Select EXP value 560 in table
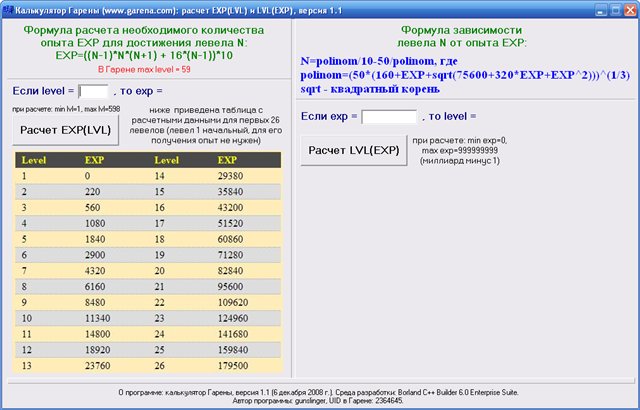This screenshot has width=640, height=410. pos(93,208)
